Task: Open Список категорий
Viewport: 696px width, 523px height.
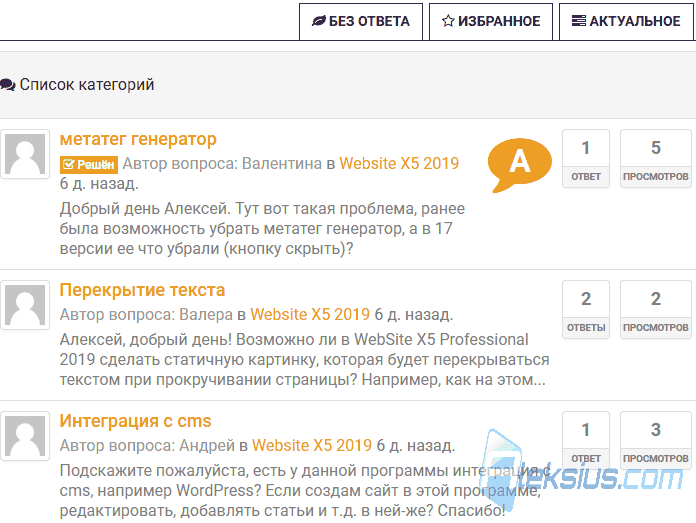Action: (87, 84)
